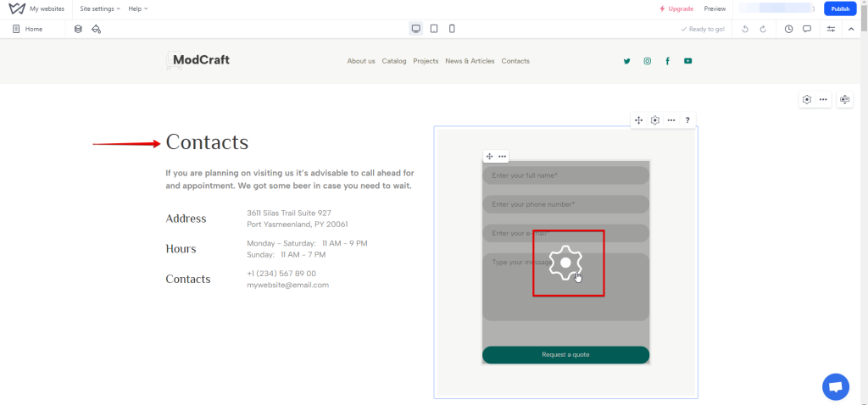Open version history clock icon
This screenshot has width=868, height=405.
(788, 29)
